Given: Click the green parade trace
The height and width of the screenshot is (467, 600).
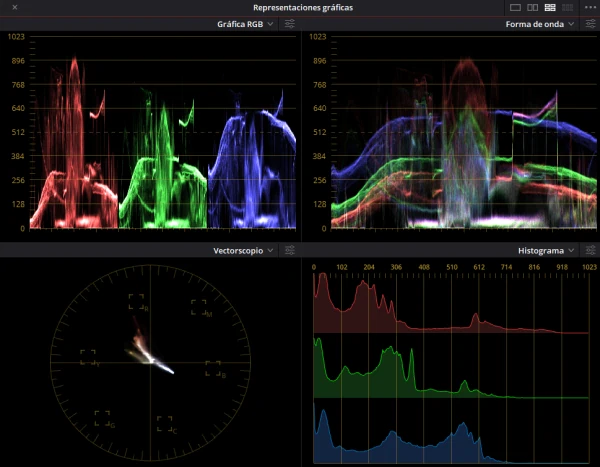Looking at the screenshot, I should pos(163,158).
